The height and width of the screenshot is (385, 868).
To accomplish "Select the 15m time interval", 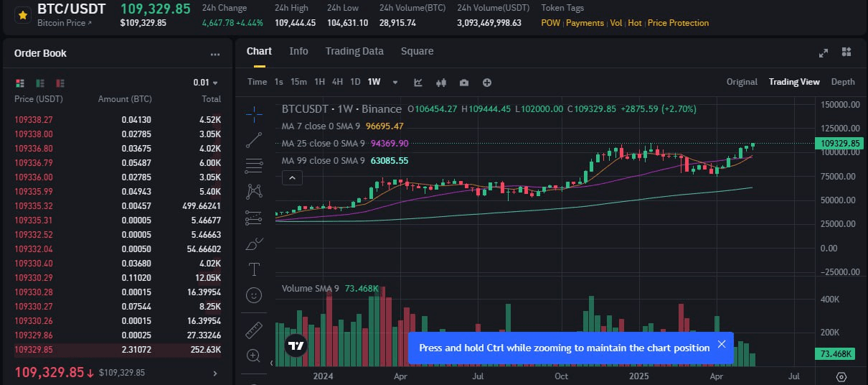I will (x=298, y=82).
